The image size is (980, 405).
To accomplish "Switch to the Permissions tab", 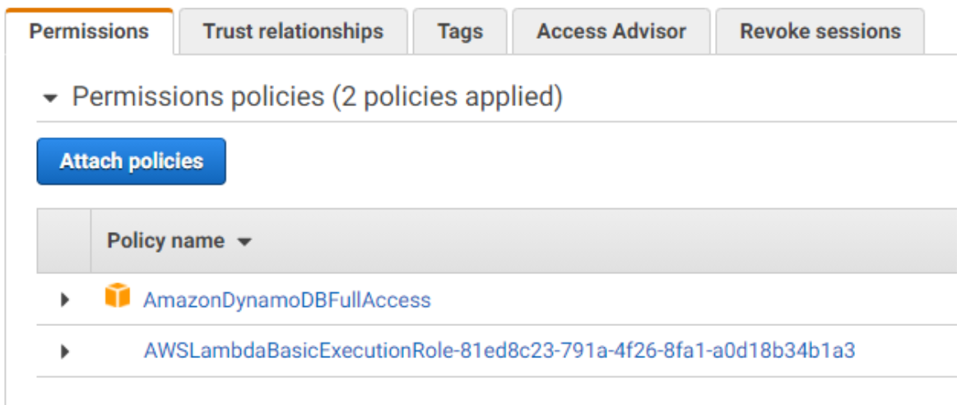I will (x=89, y=32).
